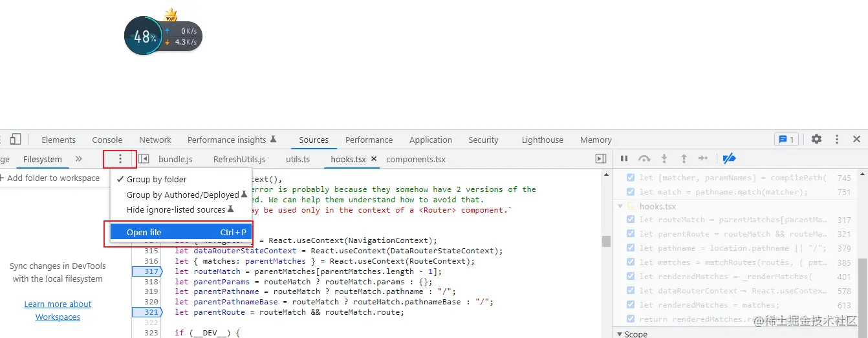This screenshot has width=868, height=338.
Task: Uncheck breakpoint at line 385 matchRoutes
Action: click(x=631, y=262)
